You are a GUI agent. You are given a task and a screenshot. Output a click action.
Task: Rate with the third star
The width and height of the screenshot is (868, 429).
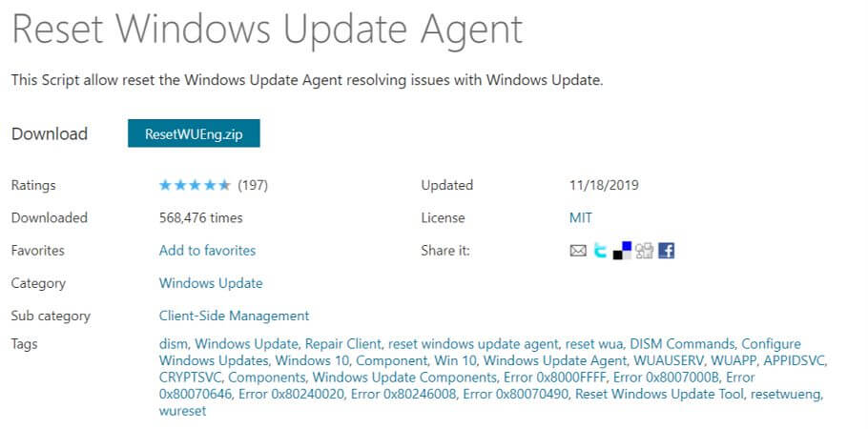(195, 185)
